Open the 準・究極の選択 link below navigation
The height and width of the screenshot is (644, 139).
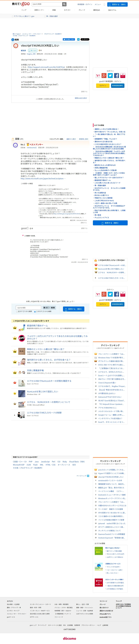point(52,16)
